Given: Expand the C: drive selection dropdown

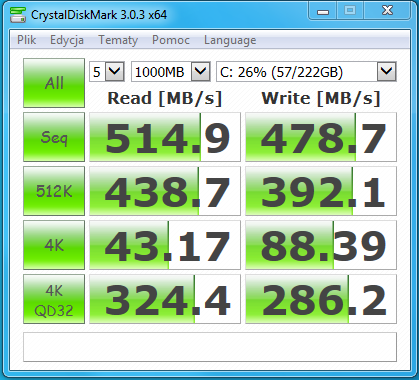Looking at the screenshot, I should 306,72.
